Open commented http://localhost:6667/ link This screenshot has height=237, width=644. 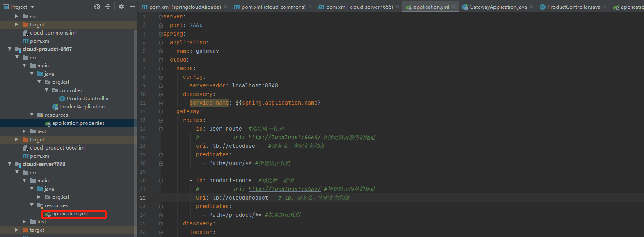point(285,189)
